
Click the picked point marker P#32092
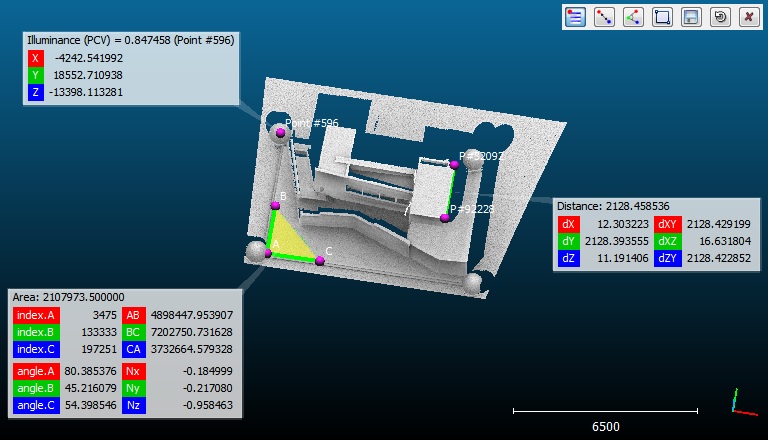[455, 165]
